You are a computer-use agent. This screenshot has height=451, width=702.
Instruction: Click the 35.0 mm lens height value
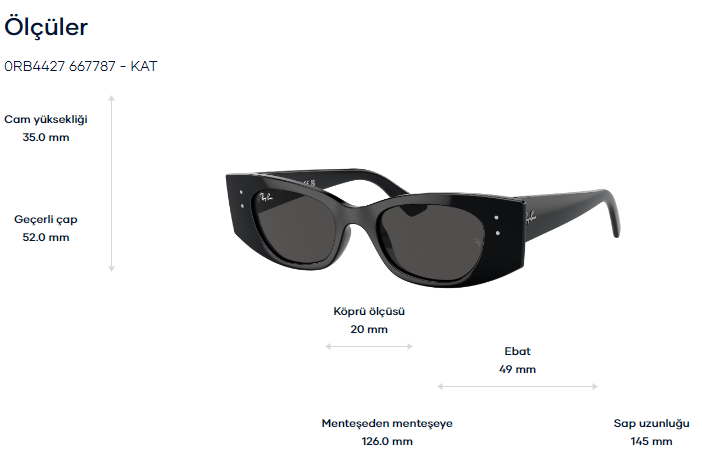pyautogui.click(x=46, y=137)
